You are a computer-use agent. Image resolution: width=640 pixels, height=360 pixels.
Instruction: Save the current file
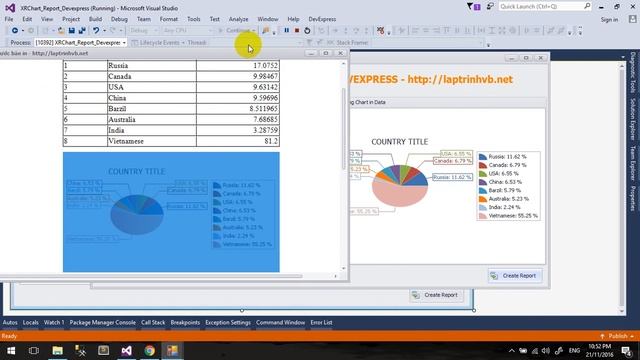(x=71, y=31)
